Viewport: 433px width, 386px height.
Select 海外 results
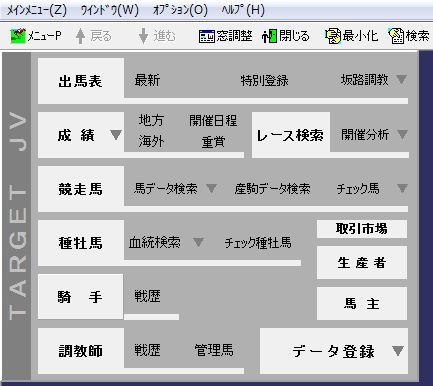tap(151, 142)
